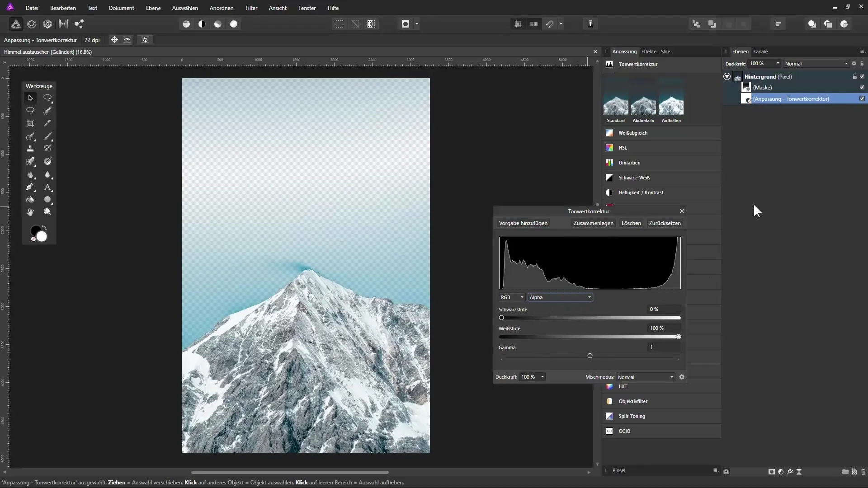Click the Gamma value input field

tap(664, 347)
